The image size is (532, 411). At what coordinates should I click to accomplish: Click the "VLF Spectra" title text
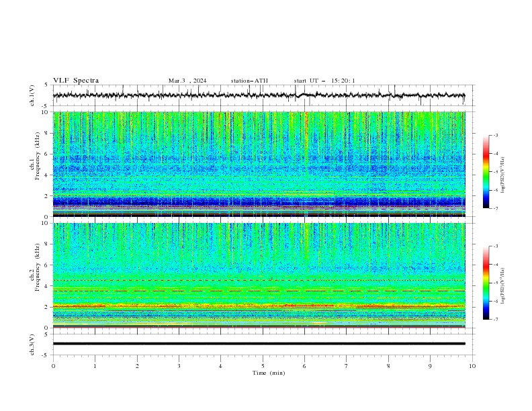pyautogui.click(x=76, y=81)
